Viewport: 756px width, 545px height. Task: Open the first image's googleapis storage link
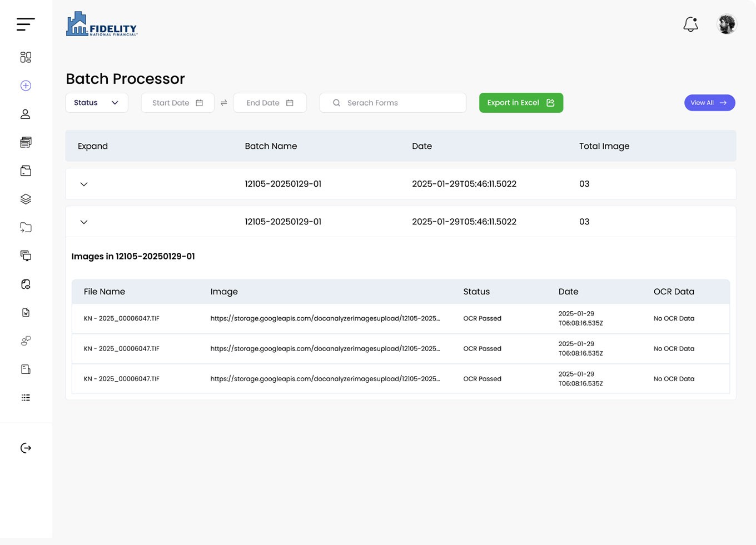point(325,318)
